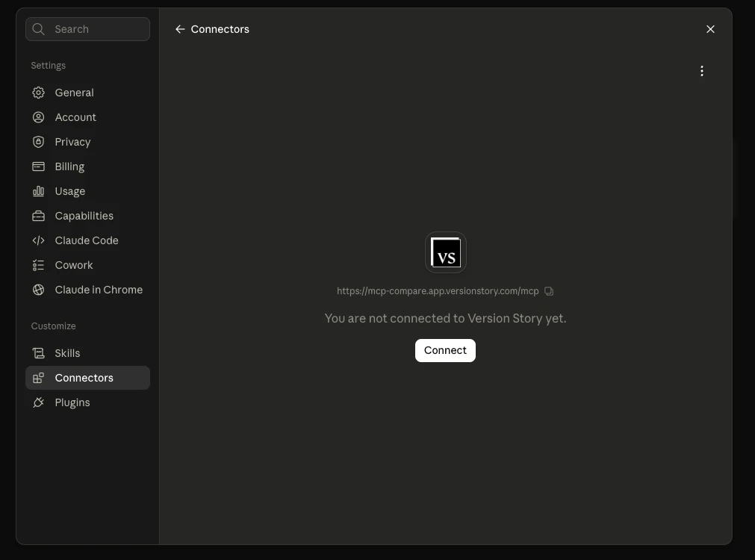Click the Connectors blocks icon
The image size is (755, 560).
[x=39, y=378]
